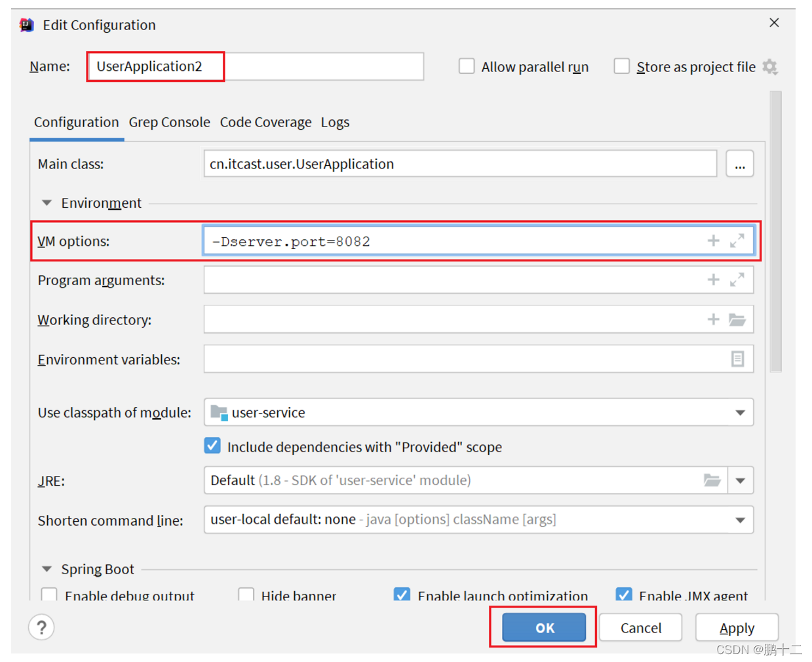Viewport: 812px width, 662px height.
Task: Open the Environment variables editor icon
Action: [737, 359]
